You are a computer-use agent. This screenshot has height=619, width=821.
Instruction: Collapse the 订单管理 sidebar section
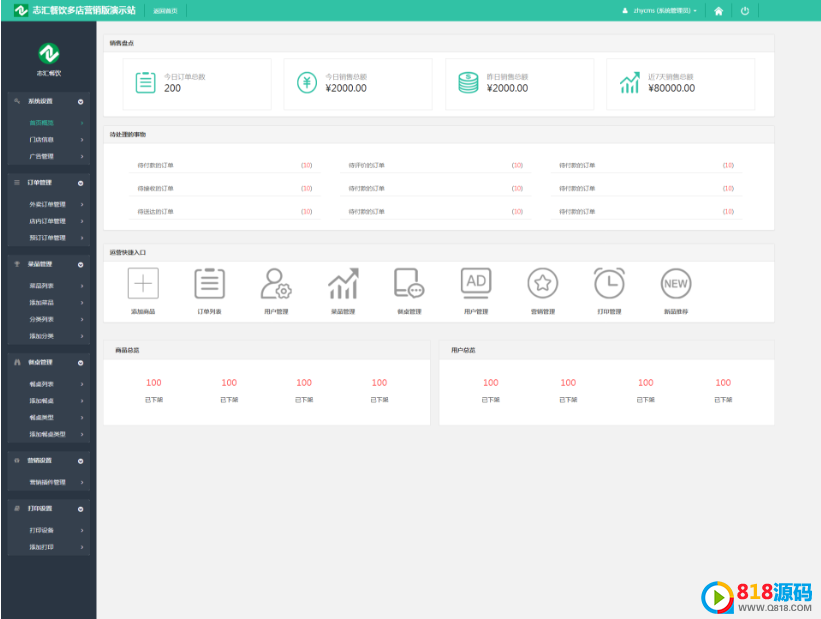pos(81,183)
